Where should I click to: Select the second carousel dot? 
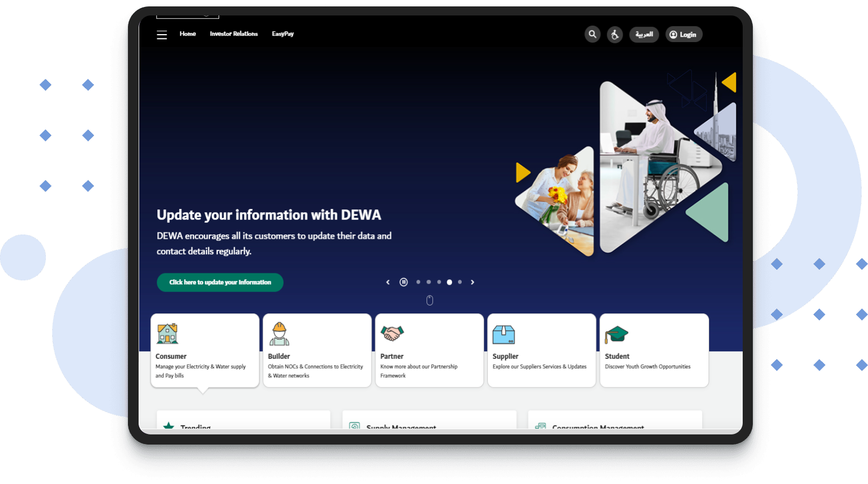pos(429,282)
